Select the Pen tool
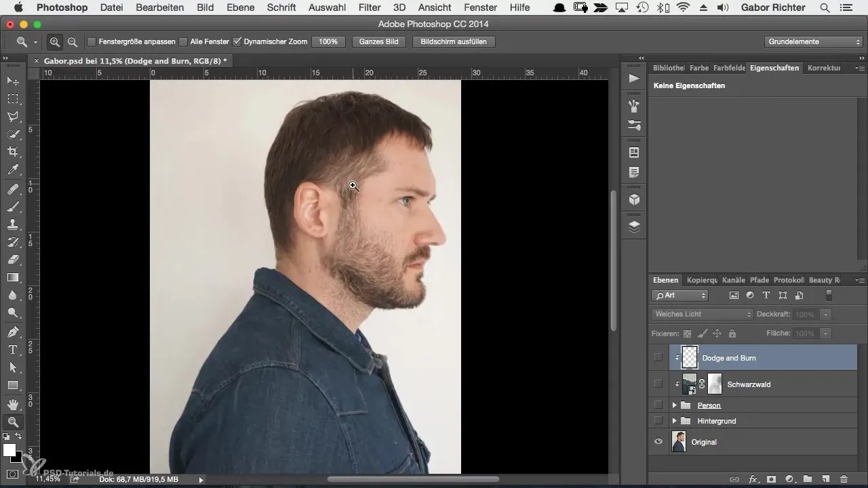This screenshot has width=868, height=488. pyautogui.click(x=13, y=332)
